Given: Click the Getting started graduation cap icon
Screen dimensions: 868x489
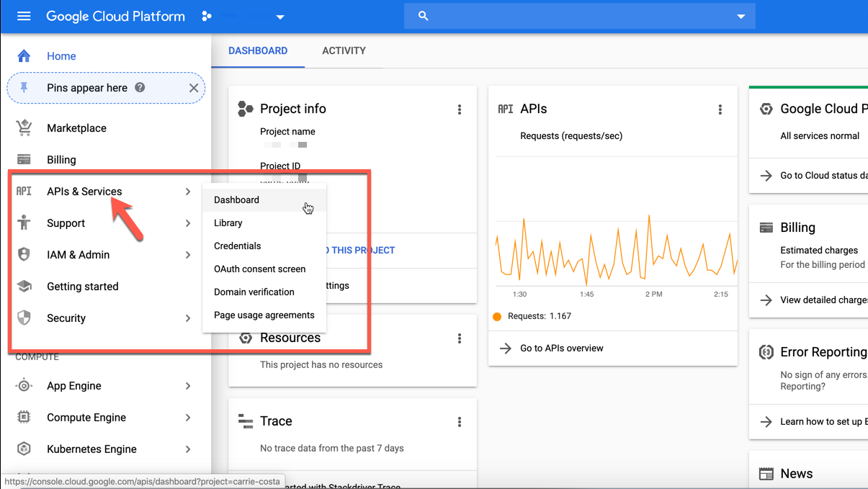Looking at the screenshot, I should click(24, 286).
